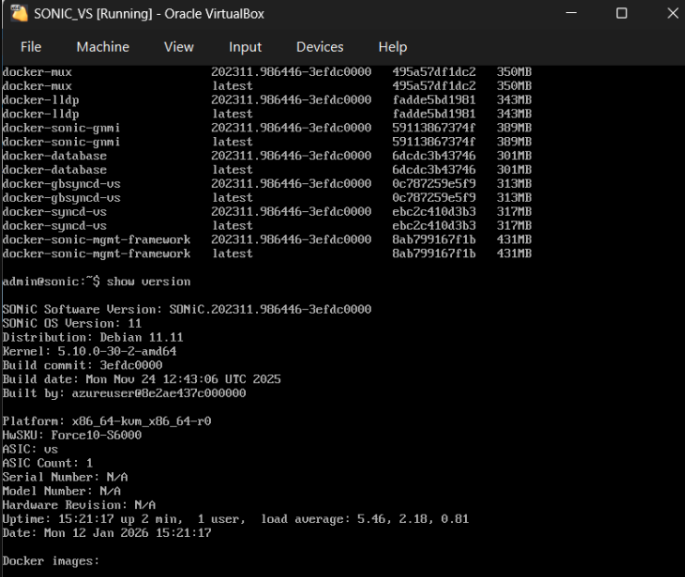Click the 'Date: Mon 12 Jan 2026' line
Screen dimensions: 685x577
[107, 533]
